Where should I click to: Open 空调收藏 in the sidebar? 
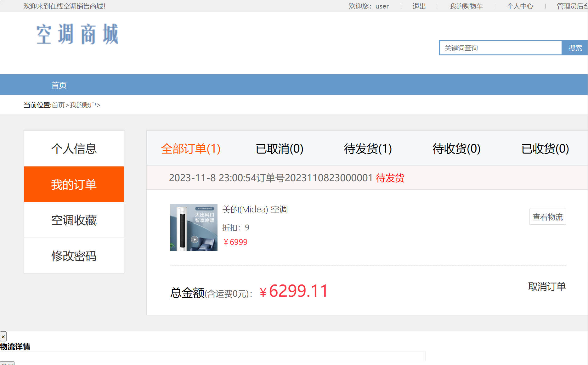(74, 220)
